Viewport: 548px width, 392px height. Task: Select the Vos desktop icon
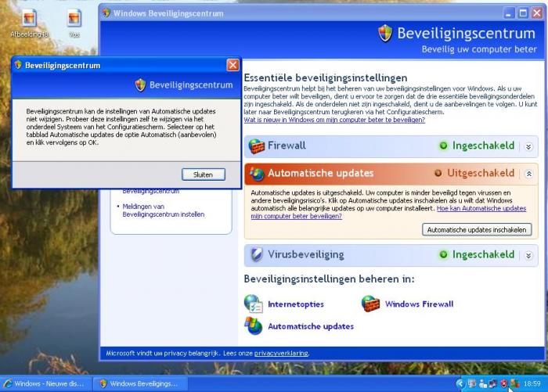click(x=74, y=23)
